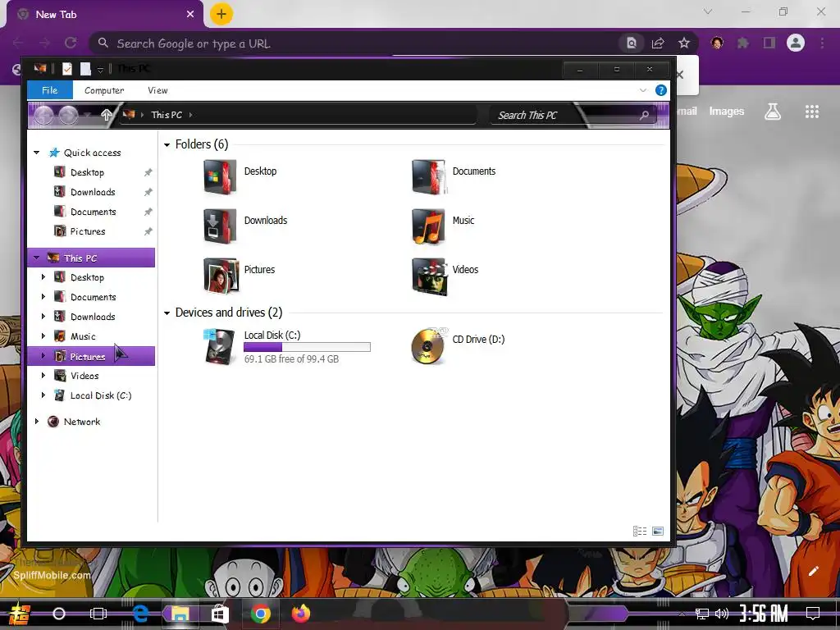The image size is (840, 630).
Task: Open quick access toolbar customize dropdown
Action: coord(100,70)
